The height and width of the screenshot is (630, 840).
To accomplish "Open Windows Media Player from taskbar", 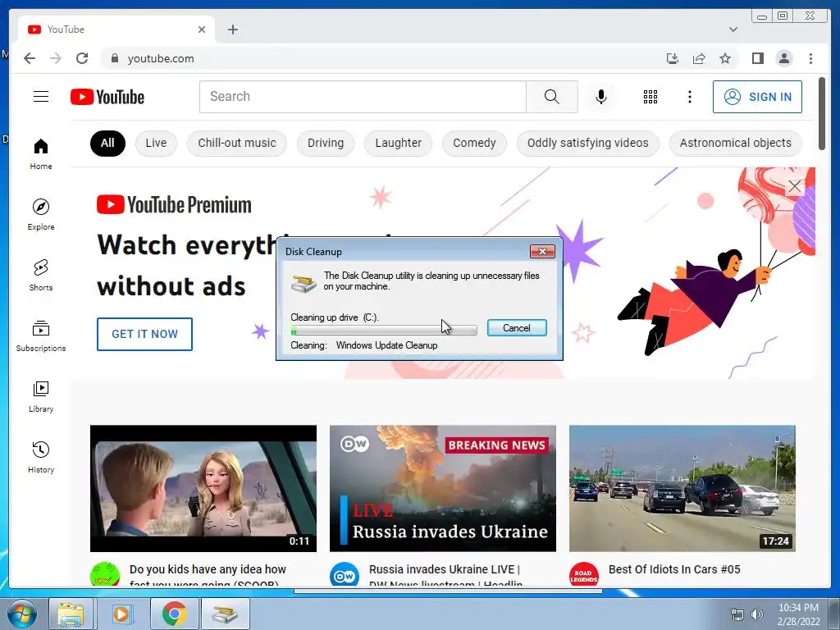I will [121, 614].
